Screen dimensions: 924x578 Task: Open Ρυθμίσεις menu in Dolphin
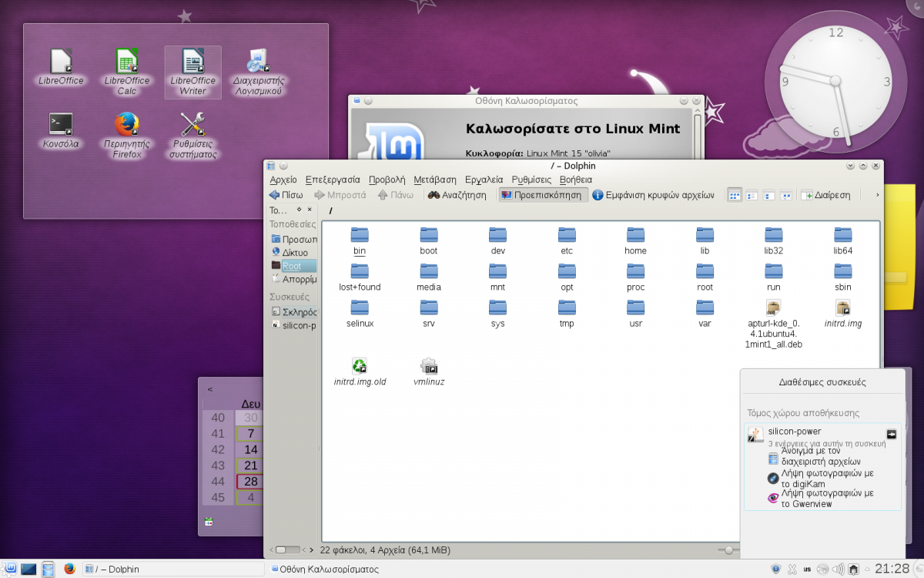(531, 180)
